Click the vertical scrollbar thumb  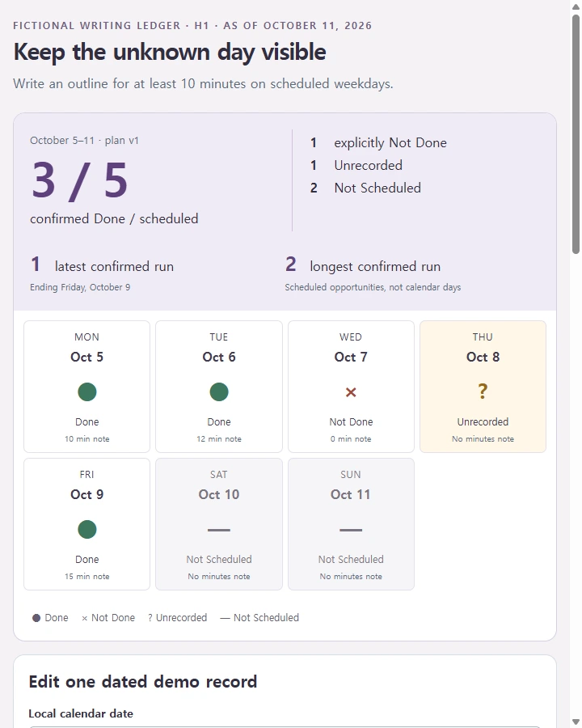pos(576,134)
